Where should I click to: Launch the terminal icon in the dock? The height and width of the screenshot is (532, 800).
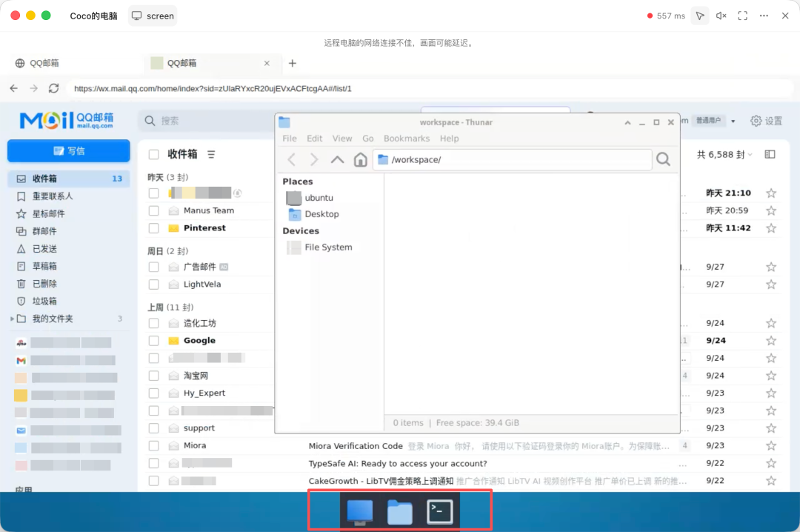click(x=440, y=511)
